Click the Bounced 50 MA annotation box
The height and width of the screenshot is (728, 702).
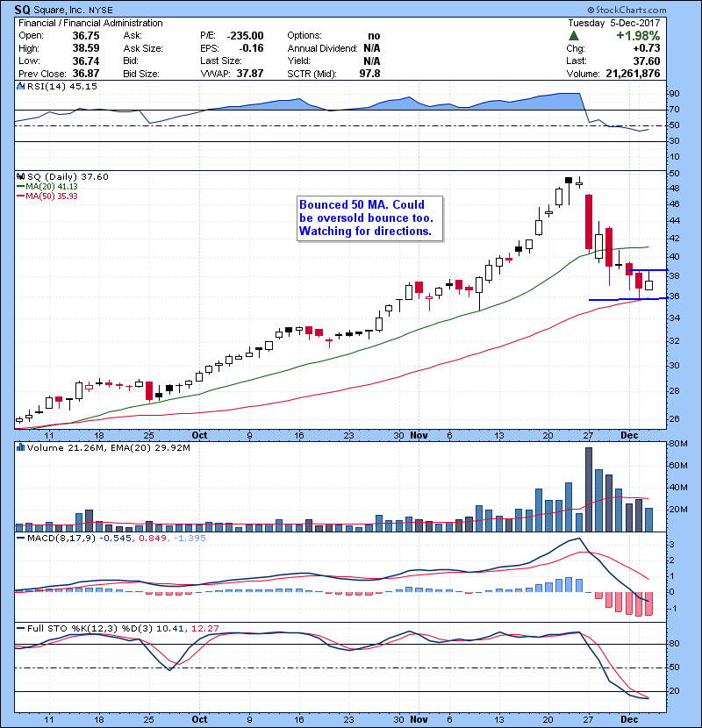pyautogui.click(x=369, y=218)
